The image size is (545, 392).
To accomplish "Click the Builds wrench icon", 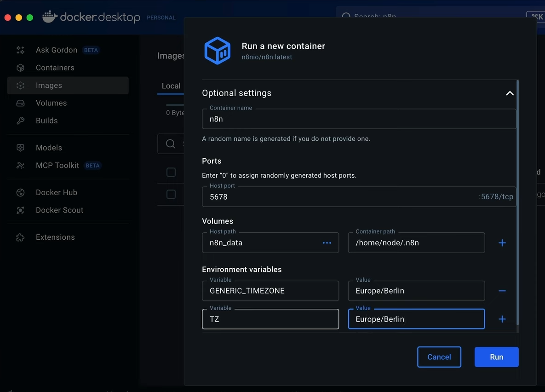I will 21,121.
